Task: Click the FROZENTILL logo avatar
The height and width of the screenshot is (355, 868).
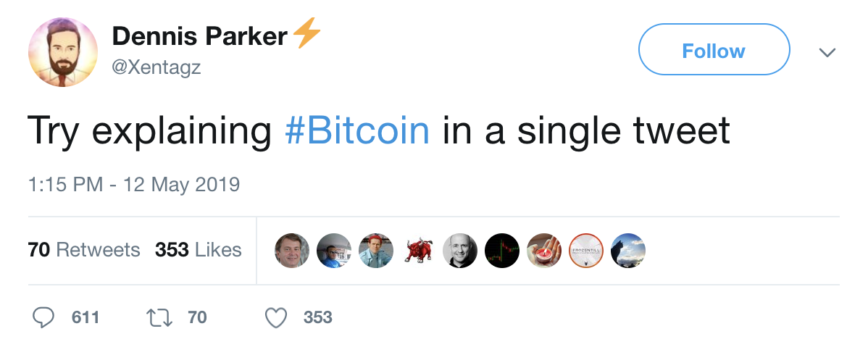Action: click(586, 251)
